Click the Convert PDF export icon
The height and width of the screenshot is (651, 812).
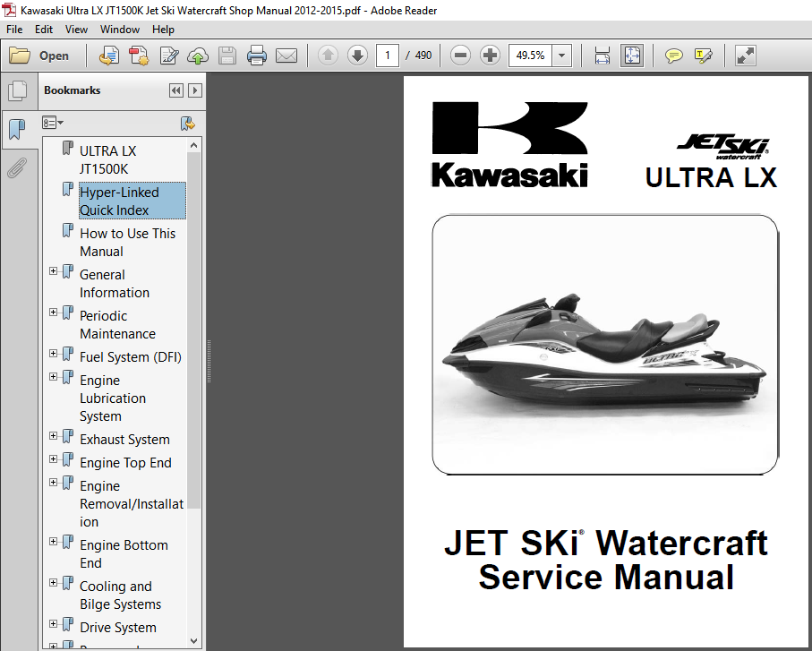108,56
